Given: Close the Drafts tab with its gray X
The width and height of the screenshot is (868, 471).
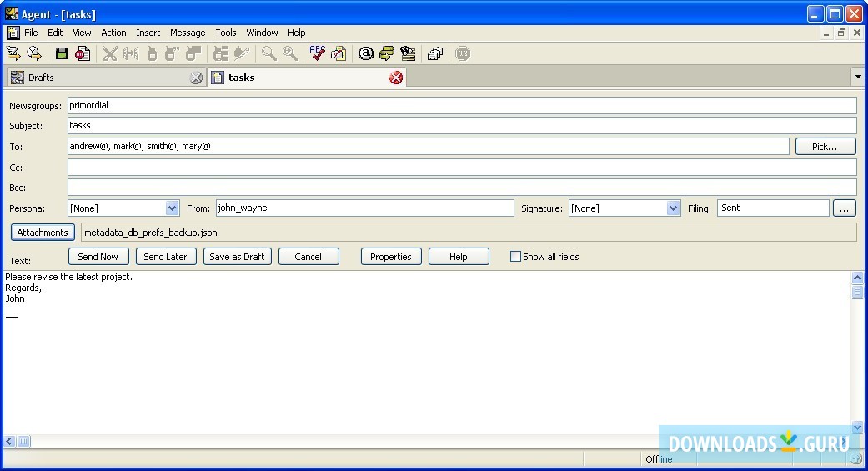Looking at the screenshot, I should click(x=196, y=78).
